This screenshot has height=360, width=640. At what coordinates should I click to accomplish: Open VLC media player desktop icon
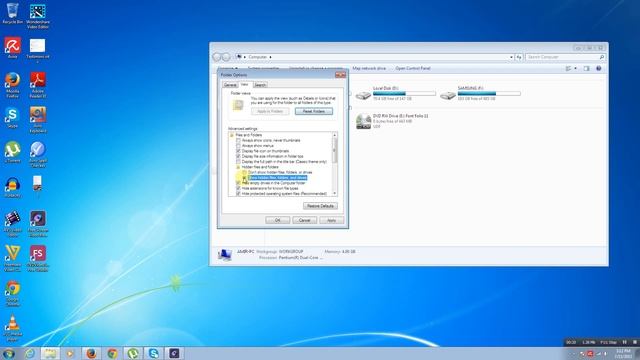pos(13,328)
